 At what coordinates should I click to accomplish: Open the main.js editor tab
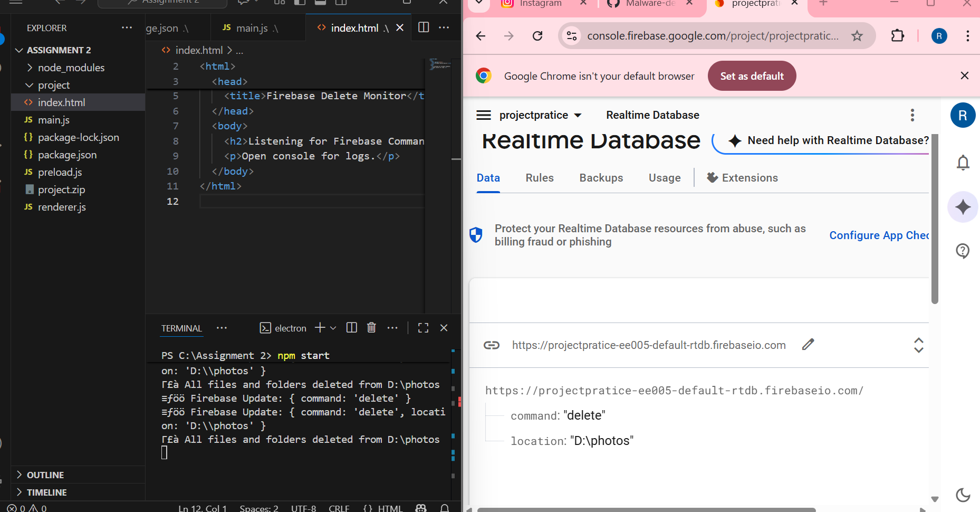coord(252,28)
